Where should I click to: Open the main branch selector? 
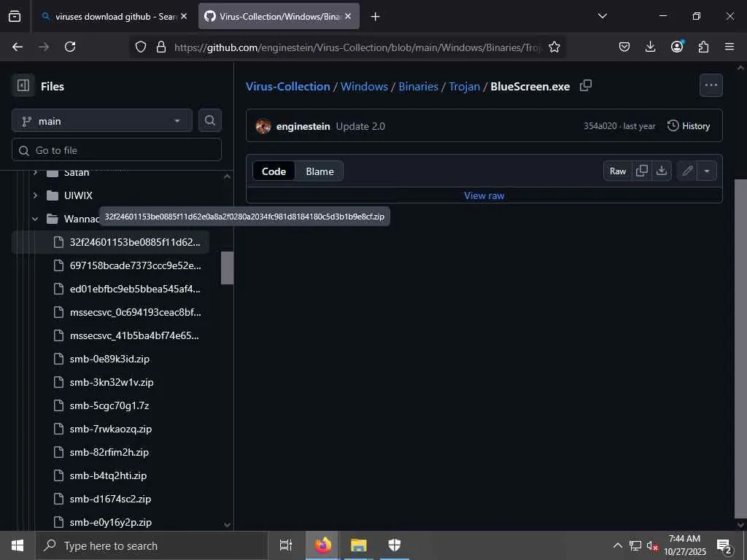coord(102,121)
